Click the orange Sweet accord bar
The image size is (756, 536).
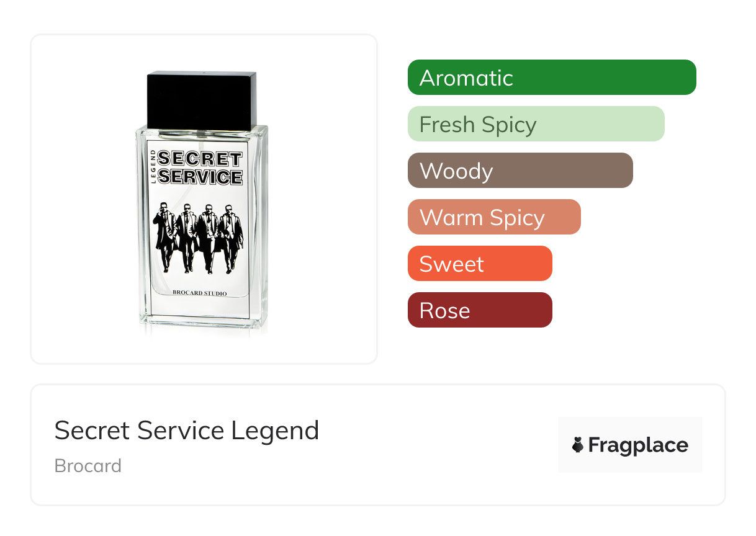point(479,264)
